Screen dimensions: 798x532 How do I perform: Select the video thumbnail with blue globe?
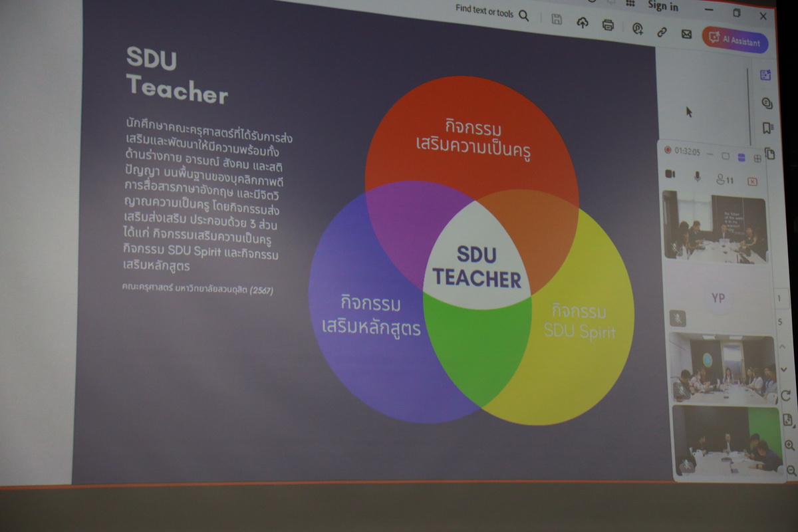tap(723, 368)
